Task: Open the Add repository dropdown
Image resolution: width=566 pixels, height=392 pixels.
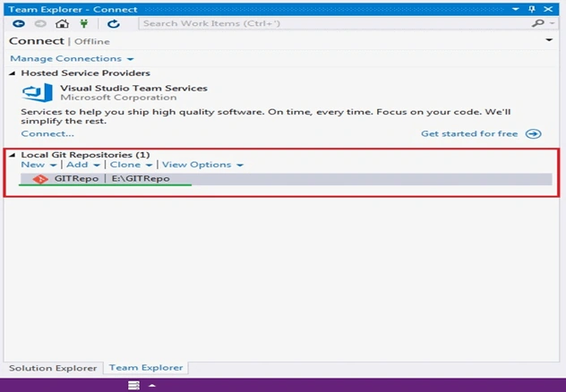Action: point(83,165)
